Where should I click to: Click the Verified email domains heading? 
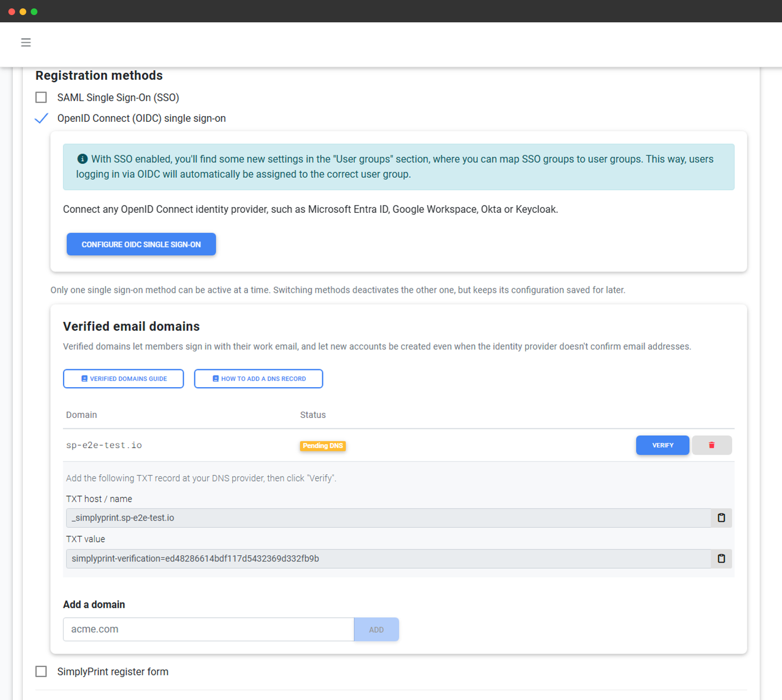pyautogui.click(x=131, y=326)
